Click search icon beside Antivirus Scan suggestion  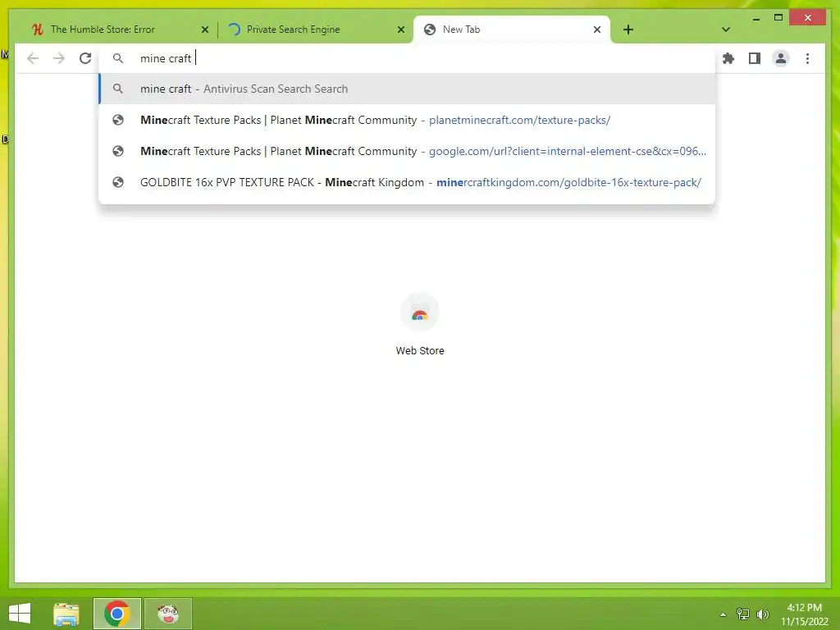tap(118, 89)
